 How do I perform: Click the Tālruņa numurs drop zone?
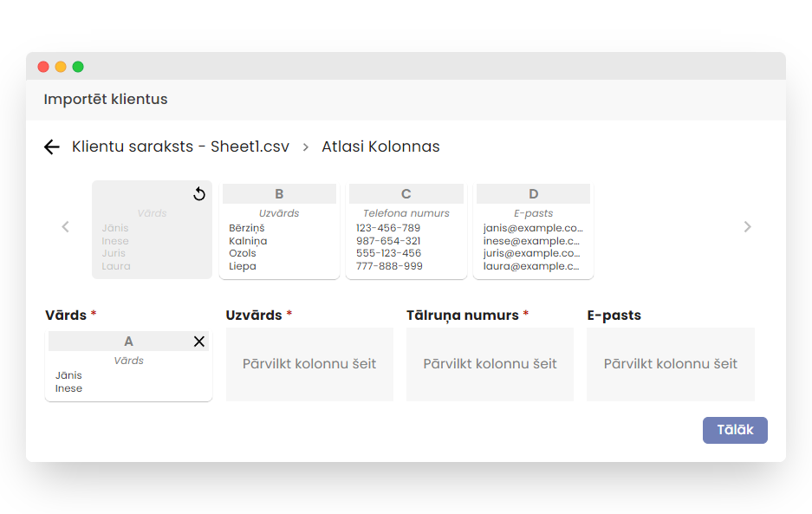pos(490,363)
